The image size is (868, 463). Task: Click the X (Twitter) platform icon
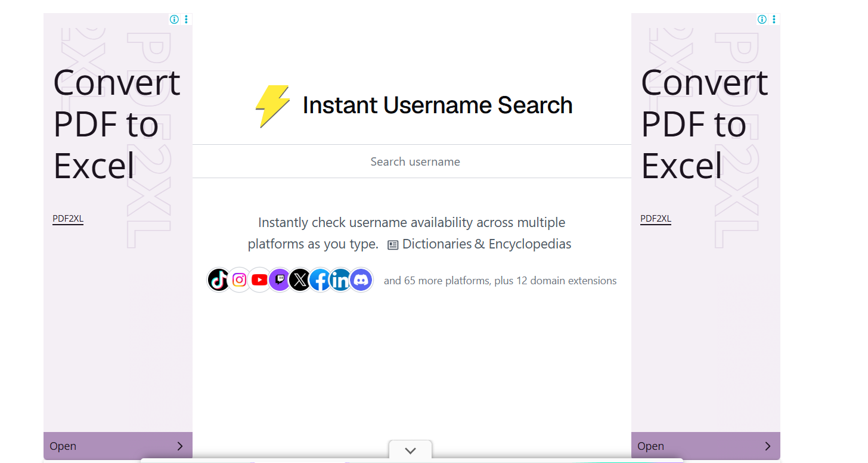point(300,280)
